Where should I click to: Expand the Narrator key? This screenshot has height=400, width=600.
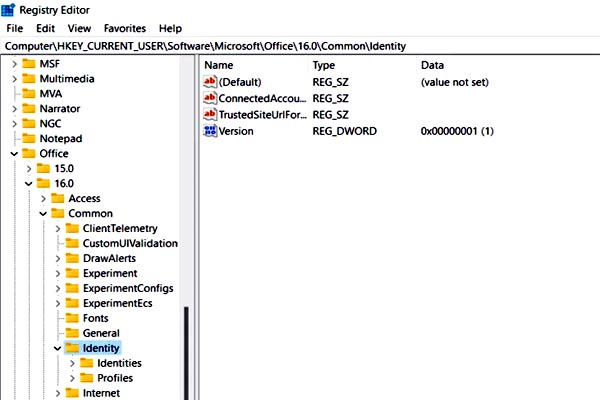point(15,109)
